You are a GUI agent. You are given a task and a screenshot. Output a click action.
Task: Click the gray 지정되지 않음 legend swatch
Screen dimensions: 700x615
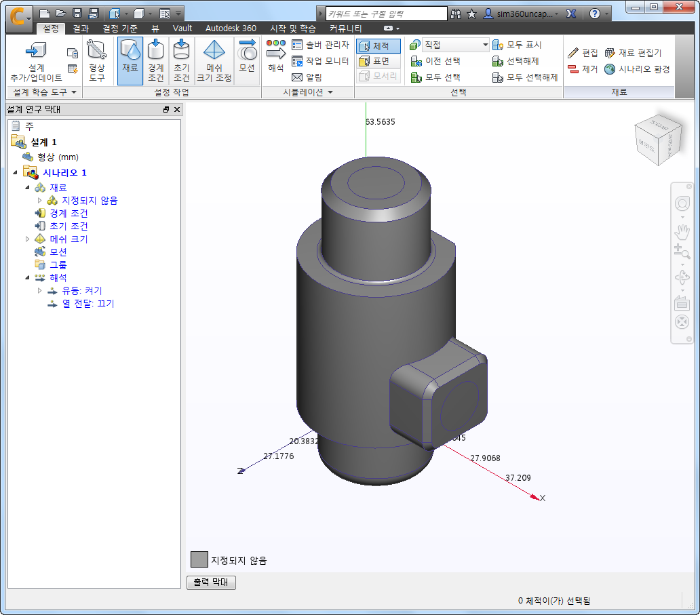pos(199,559)
